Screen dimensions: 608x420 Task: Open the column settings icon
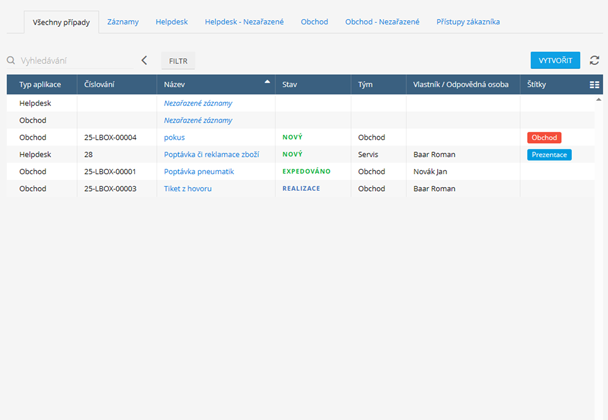[594, 85]
